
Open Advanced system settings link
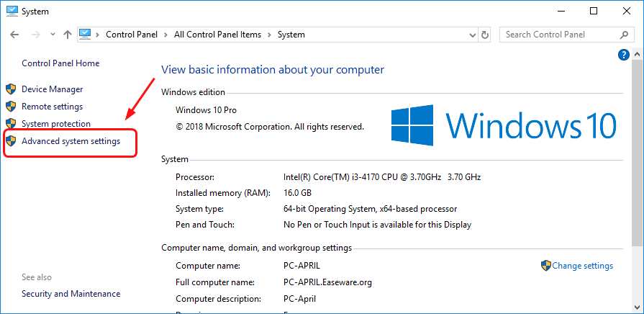point(71,141)
